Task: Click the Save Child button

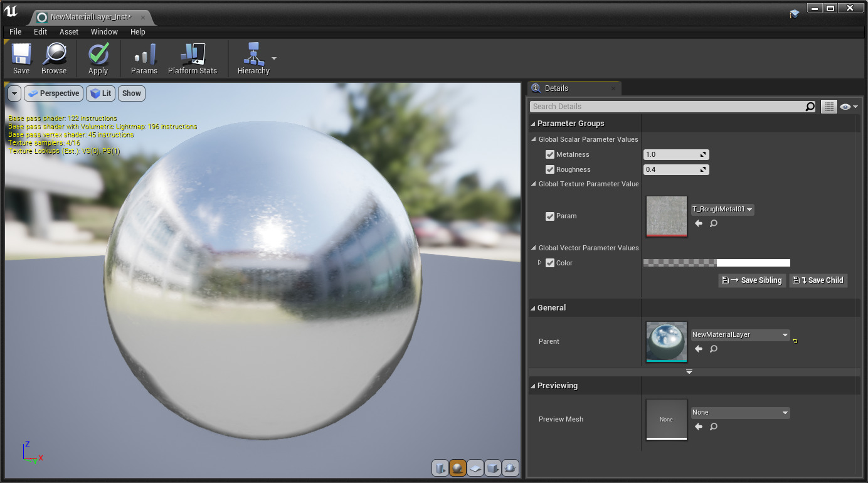Action: 818,280
